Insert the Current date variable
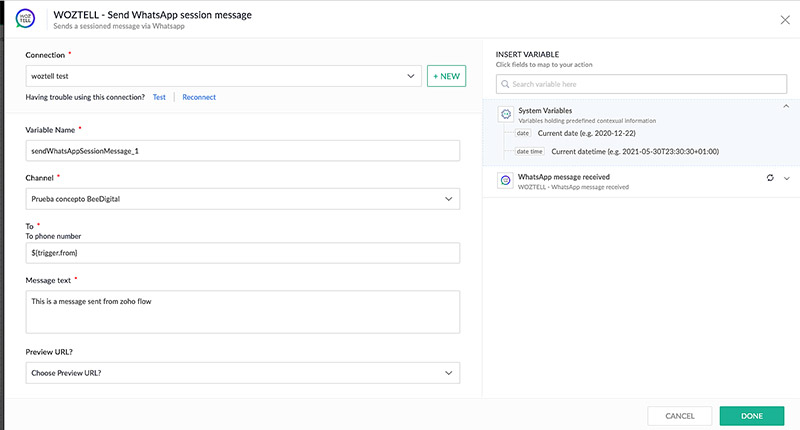The width and height of the screenshot is (800, 430). click(586, 133)
